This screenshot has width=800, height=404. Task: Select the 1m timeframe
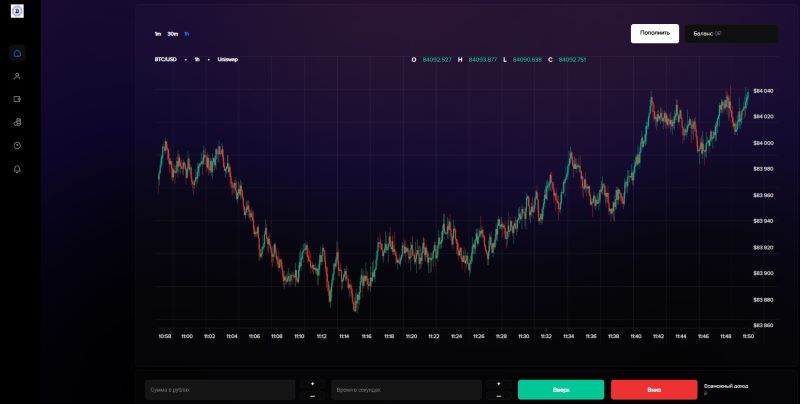157,34
